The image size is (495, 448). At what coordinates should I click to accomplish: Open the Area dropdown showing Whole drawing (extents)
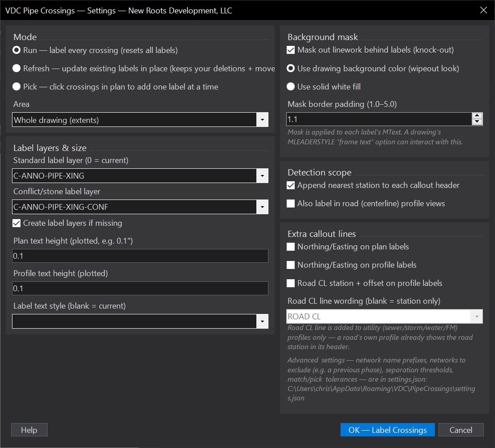coord(140,120)
